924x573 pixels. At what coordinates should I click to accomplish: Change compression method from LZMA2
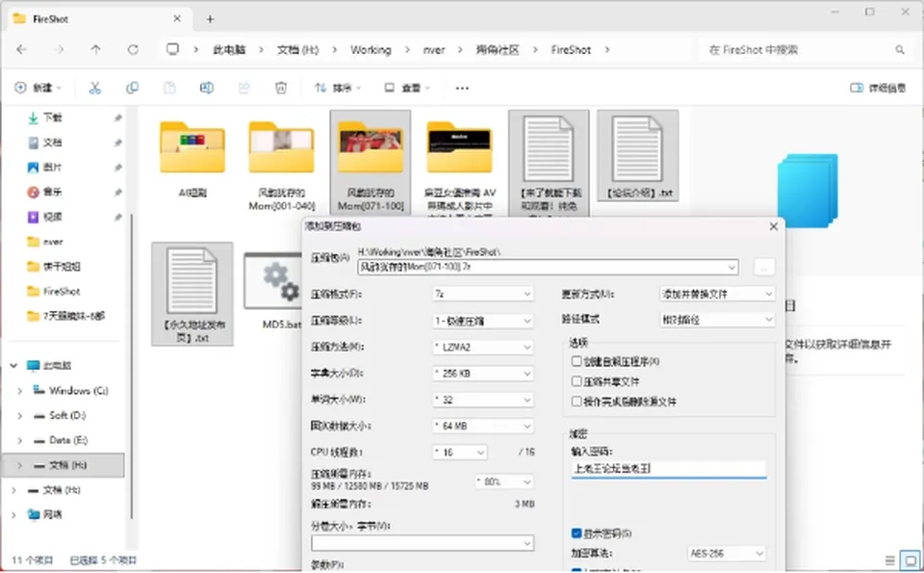pyautogui.click(x=482, y=348)
